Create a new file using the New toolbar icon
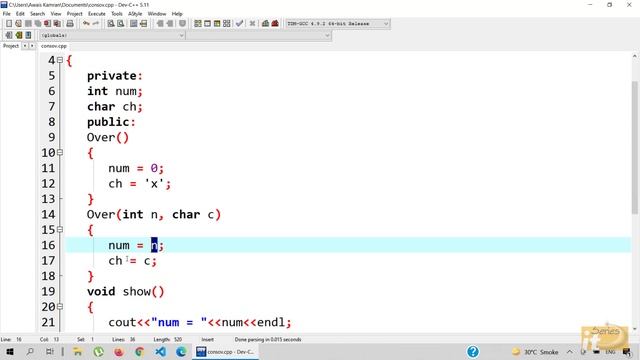 (9, 24)
